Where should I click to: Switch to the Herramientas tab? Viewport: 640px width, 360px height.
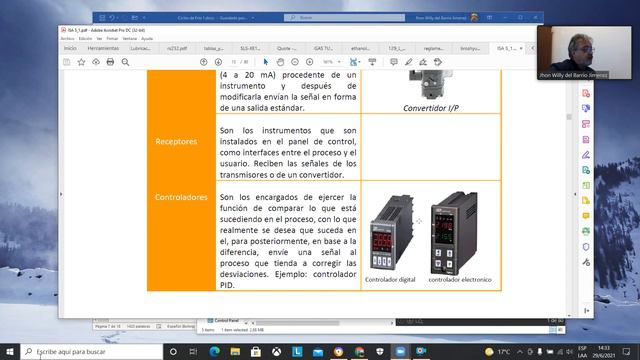click(103, 48)
